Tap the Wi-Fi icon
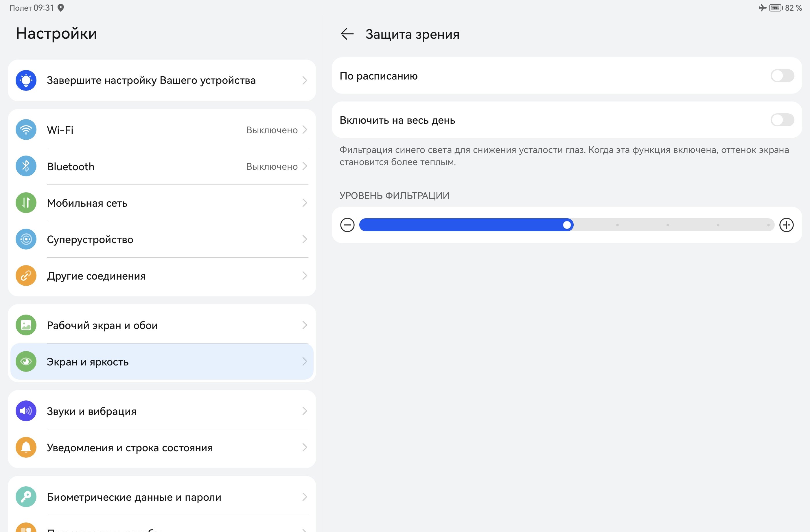The height and width of the screenshot is (532, 810). tap(26, 130)
